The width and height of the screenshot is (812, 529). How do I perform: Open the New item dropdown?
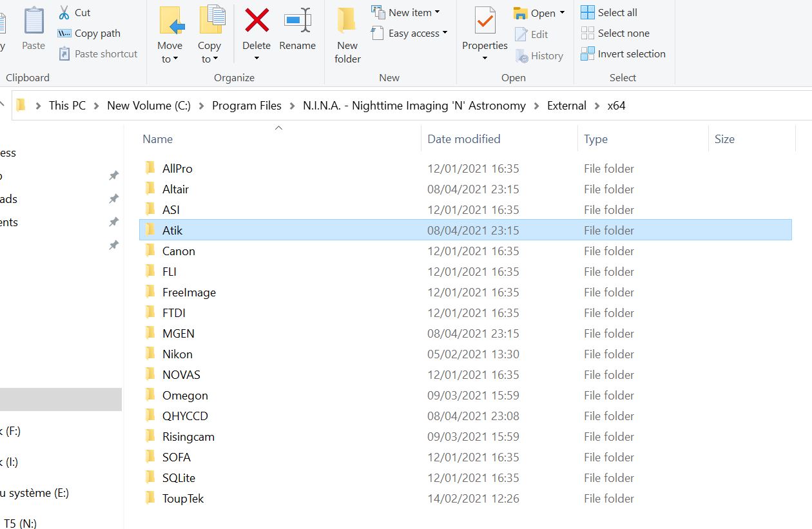click(x=406, y=12)
